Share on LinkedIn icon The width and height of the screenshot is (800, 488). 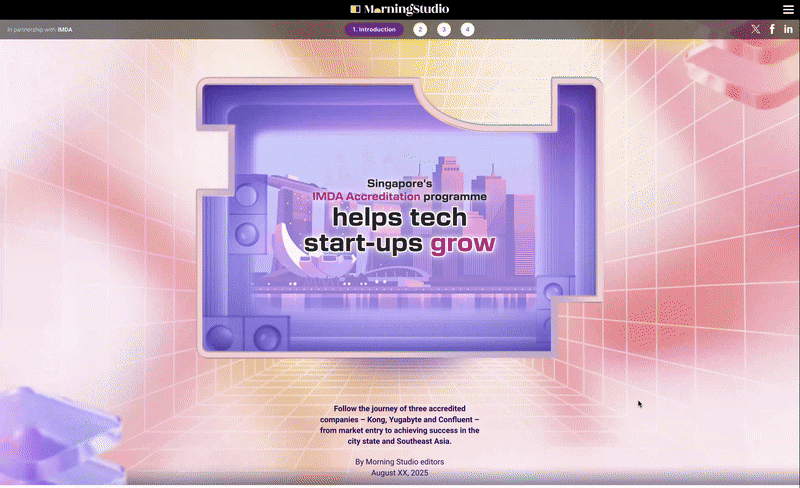(x=788, y=29)
